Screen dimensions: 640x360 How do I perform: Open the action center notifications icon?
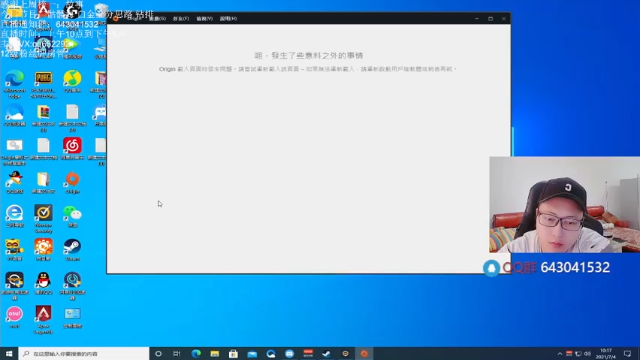tap(628, 353)
